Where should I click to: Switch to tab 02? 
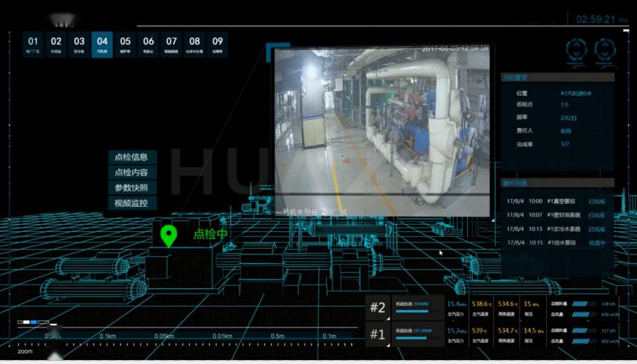56,44
